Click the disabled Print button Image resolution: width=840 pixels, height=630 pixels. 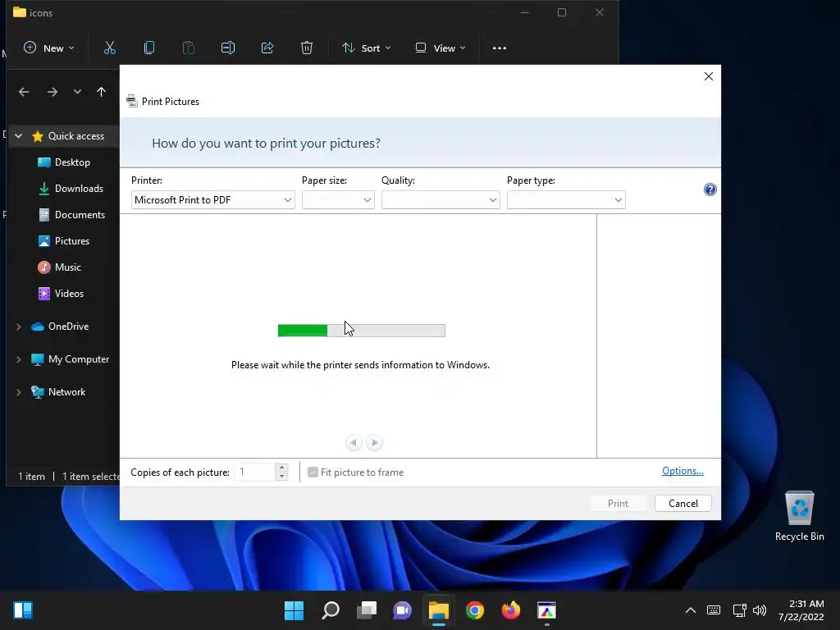pyautogui.click(x=618, y=503)
